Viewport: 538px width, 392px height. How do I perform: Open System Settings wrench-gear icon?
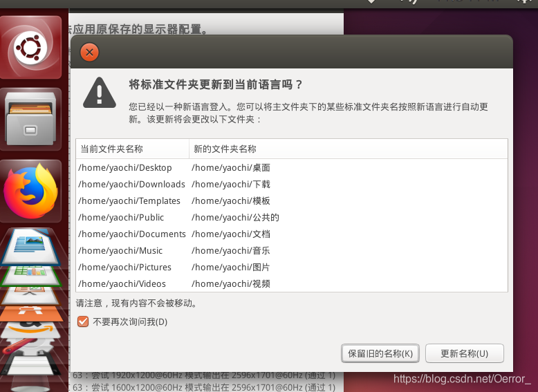tap(29, 346)
